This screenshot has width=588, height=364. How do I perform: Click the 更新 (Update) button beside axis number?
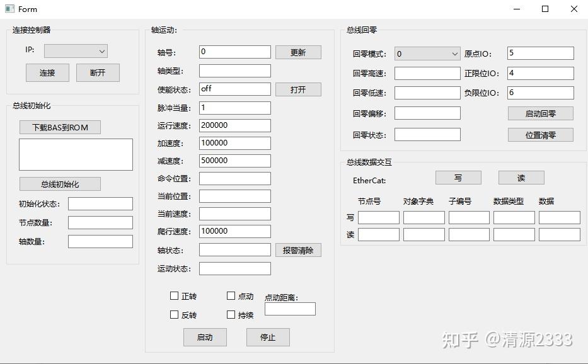297,52
